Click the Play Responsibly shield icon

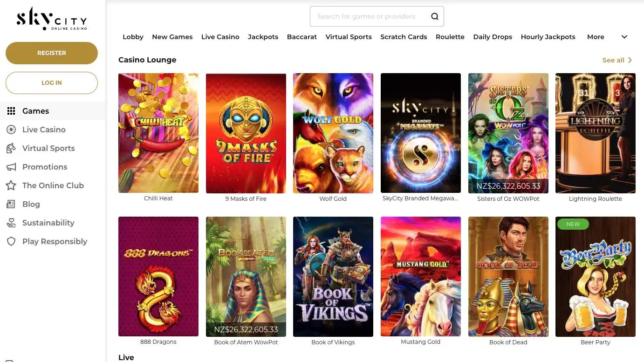tap(11, 241)
